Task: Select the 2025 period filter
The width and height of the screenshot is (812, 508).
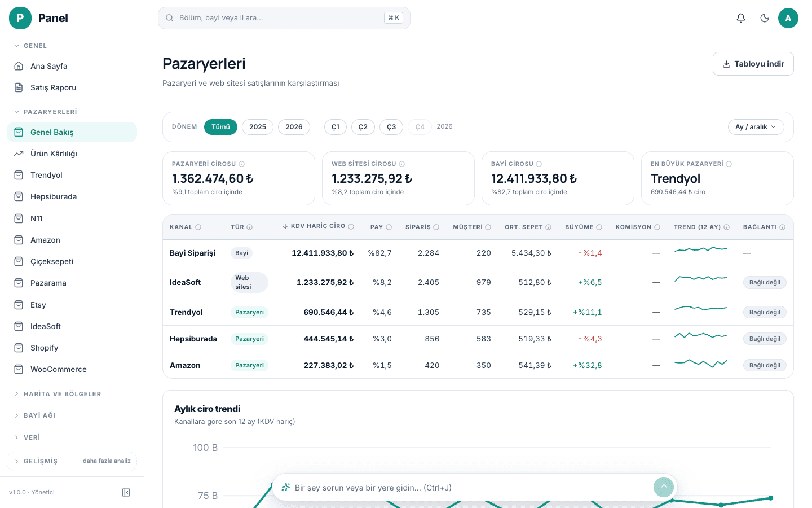Action: [258, 127]
